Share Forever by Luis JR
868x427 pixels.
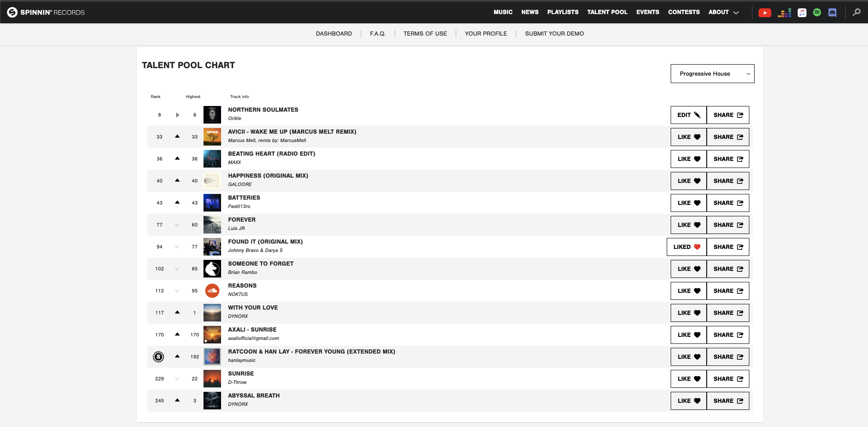click(x=728, y=225)
